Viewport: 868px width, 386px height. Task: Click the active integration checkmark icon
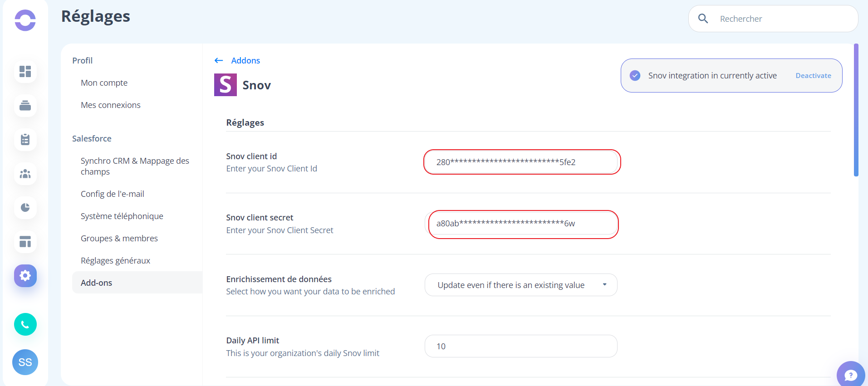635,75
